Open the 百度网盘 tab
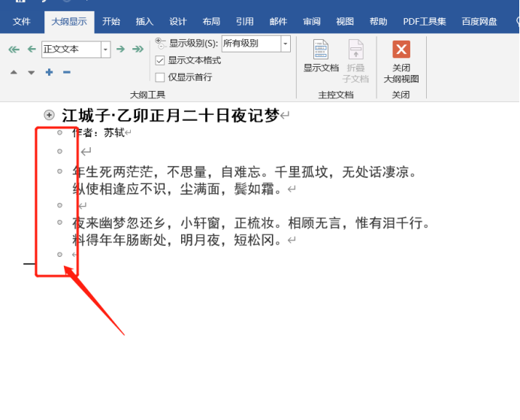Screen dimensions: 520x420 (479, 22)
